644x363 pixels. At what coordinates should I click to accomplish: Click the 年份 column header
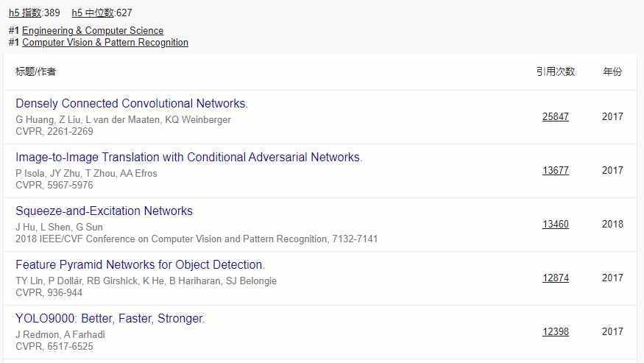612,71
